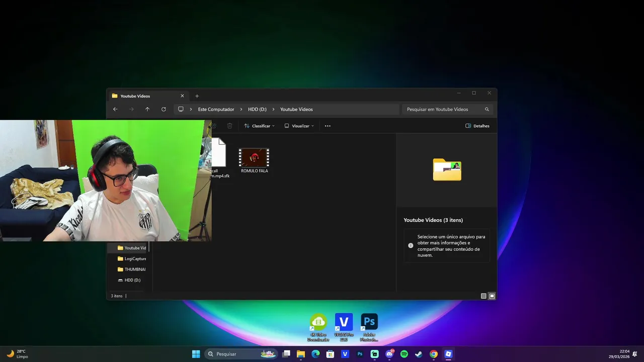This screenshot has width=644, height=362.
Task: Expand chevron after Este Computador
Action: pos(241,109)
